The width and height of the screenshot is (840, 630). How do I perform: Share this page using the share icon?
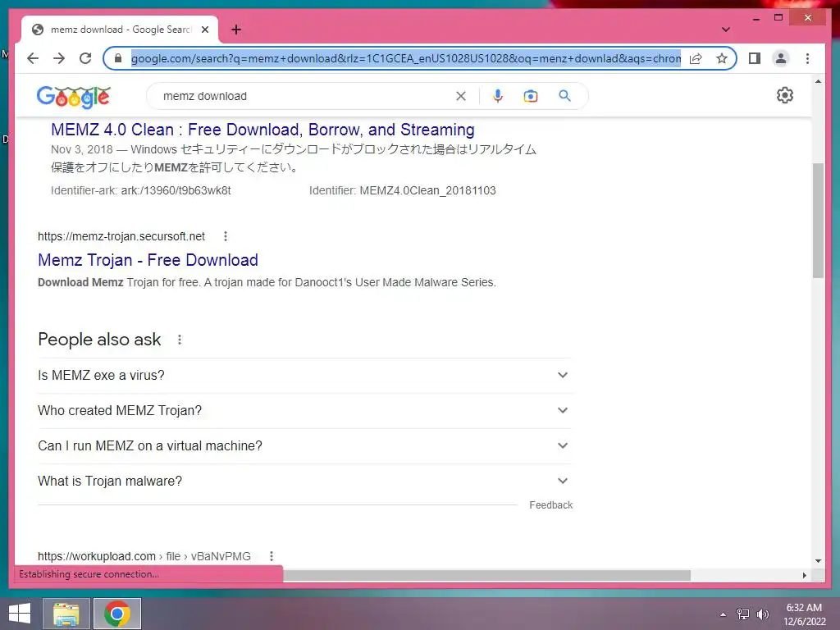pyautogui.click(x=696, y=58)
